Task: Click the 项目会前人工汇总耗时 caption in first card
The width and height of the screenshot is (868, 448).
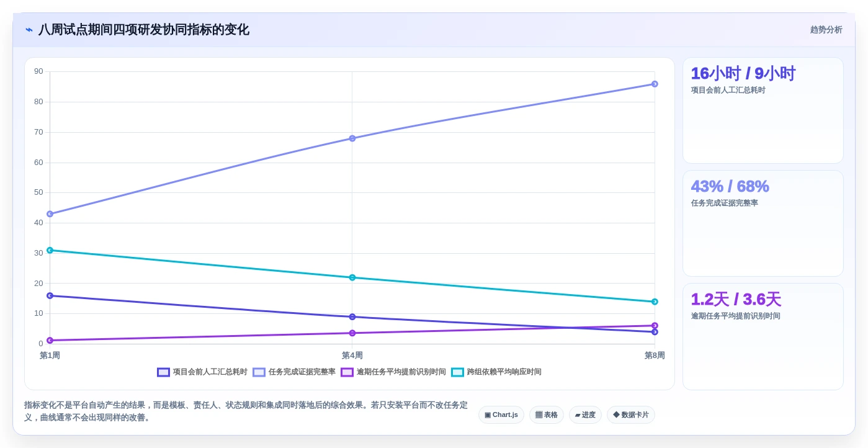Action: (x=728, y=90)
